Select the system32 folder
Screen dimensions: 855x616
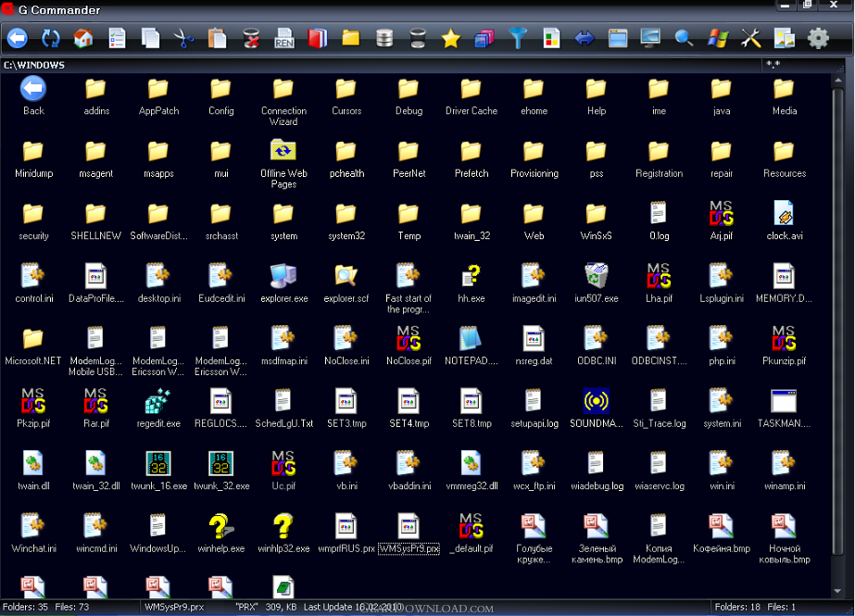tap(346, 222)
